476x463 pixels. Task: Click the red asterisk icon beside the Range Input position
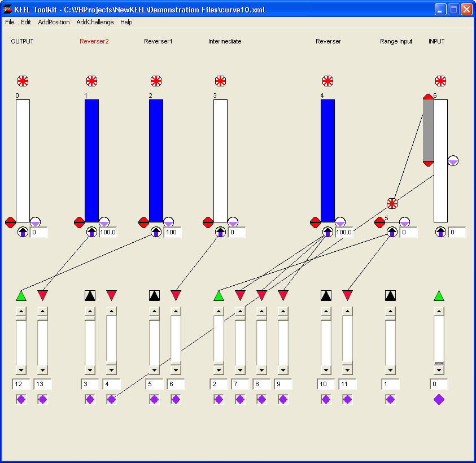click(x=392, y=203)
